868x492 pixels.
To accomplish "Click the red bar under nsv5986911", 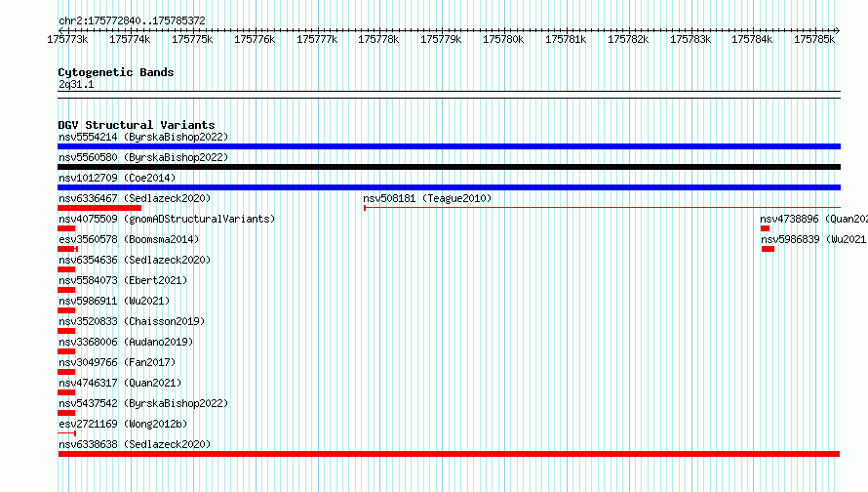I will (x=66, y=310).
